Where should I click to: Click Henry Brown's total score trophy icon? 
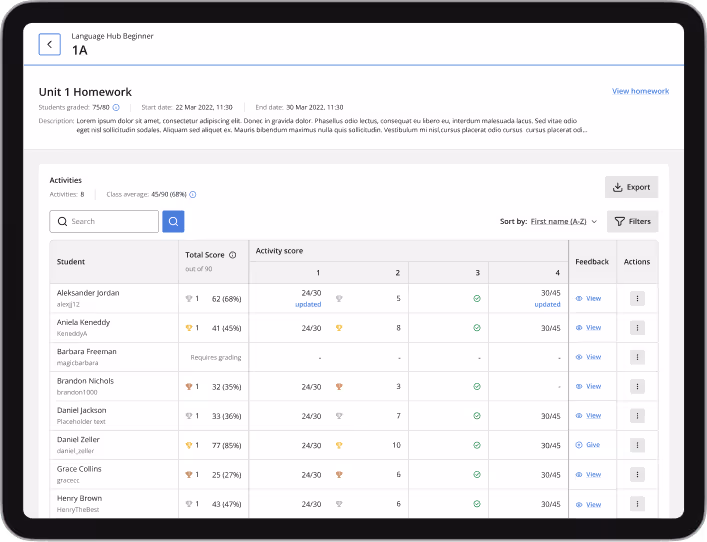point(189,504)
